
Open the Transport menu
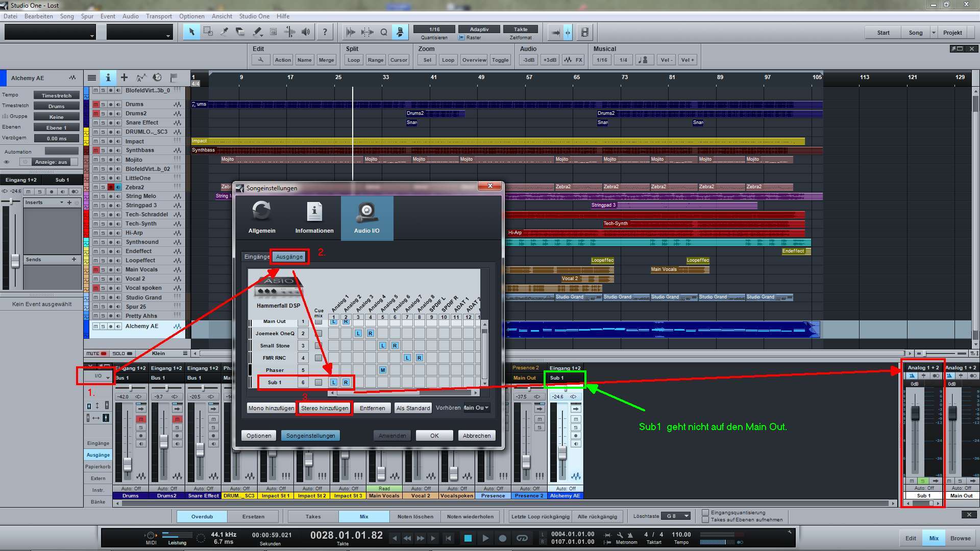(159, 16)
